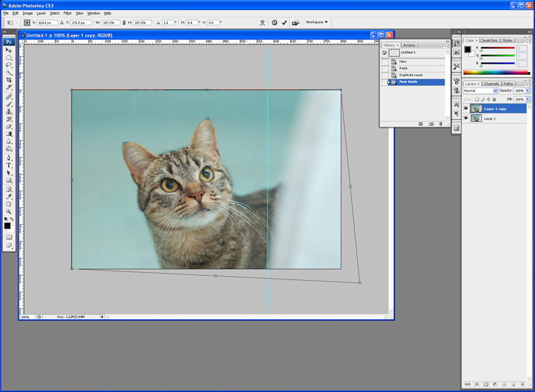
Task: Delete current state in History panel
Action: pos(441,124)
